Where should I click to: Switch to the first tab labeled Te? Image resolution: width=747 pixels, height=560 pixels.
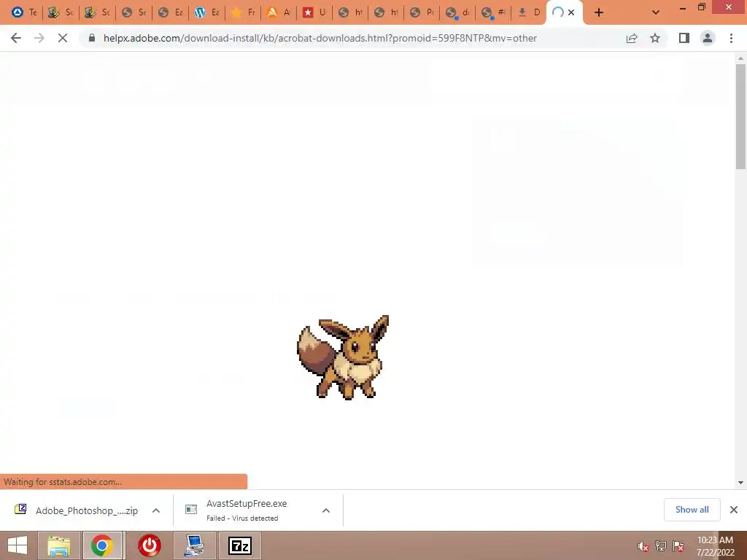click(x=24, y=12)
